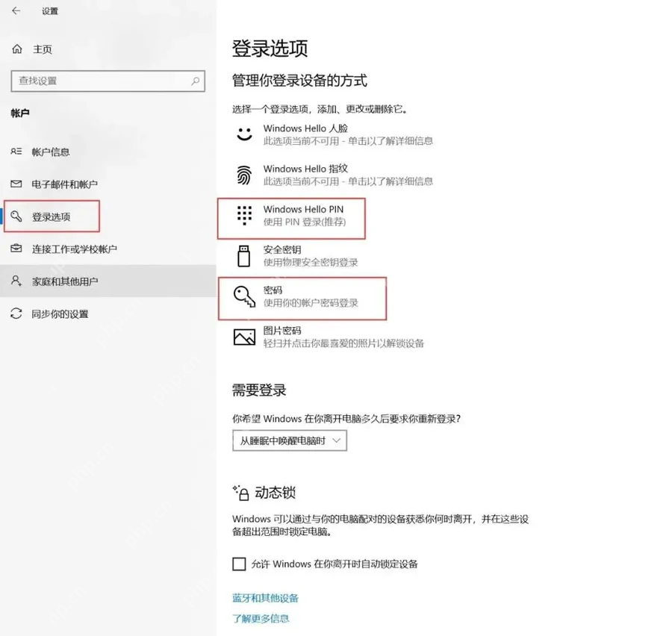Viewport: 672px width, 636px height.
Task: Expand the 图片密码 sign-in option
Action: (x=329, y=337)
